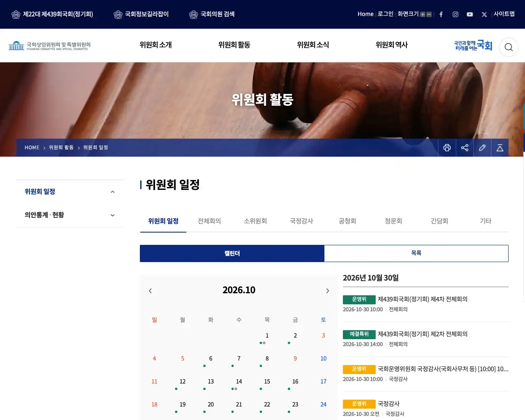The width and height of the screenshot is (525, 420).
Task: Click the green 예결특위 badge
Action: tap(359, 334)
